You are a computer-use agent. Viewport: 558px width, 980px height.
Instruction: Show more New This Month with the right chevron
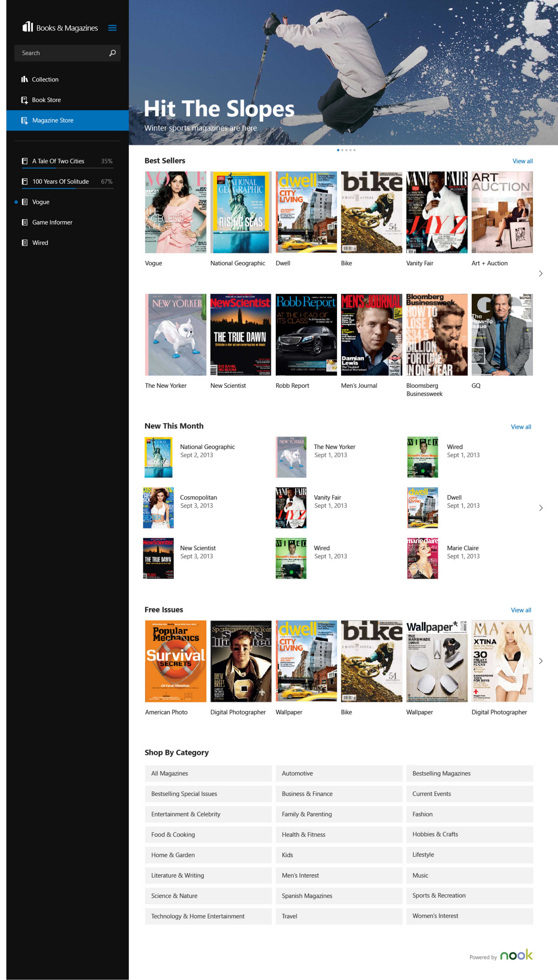point(541,508)
